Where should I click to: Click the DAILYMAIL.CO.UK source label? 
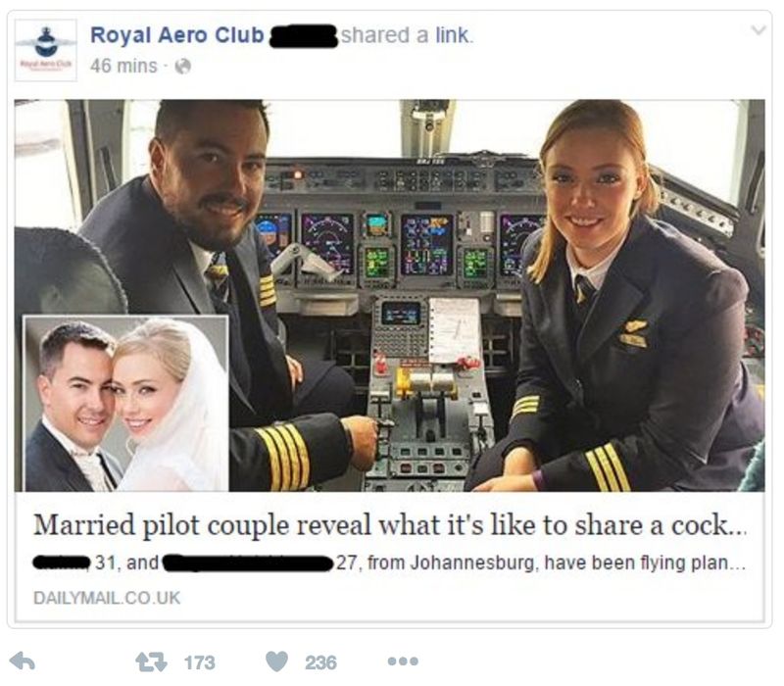point(107,598)
